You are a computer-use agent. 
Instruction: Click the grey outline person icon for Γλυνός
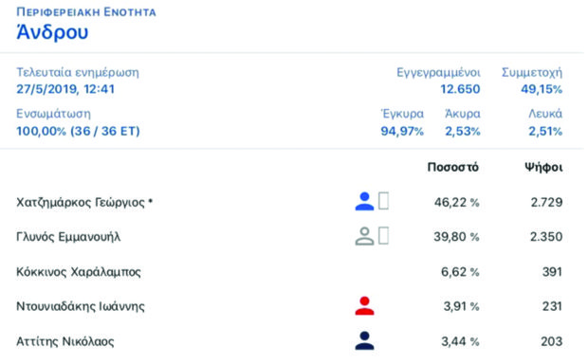pos(364,236)
